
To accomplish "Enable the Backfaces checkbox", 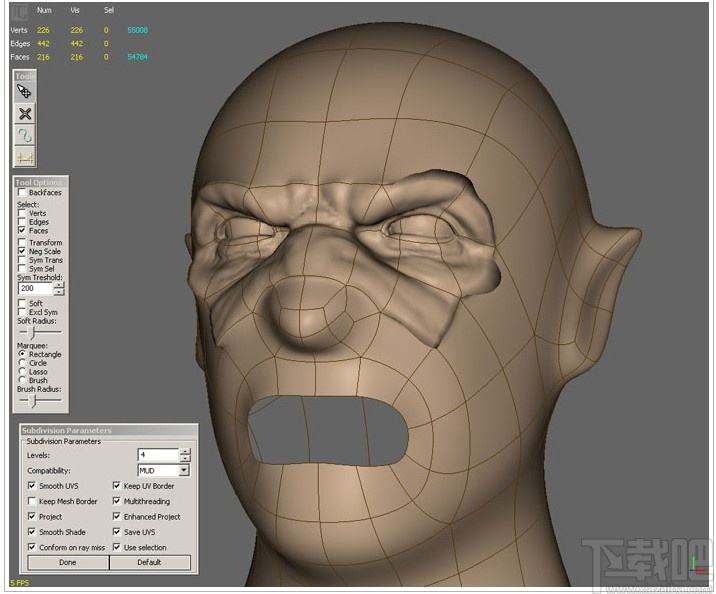I will (23, 193).
